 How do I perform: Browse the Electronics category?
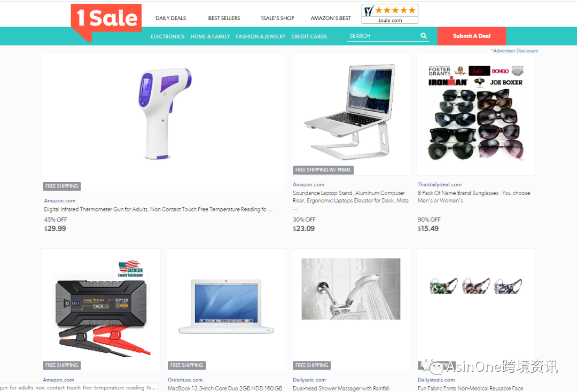click(167, 36)
